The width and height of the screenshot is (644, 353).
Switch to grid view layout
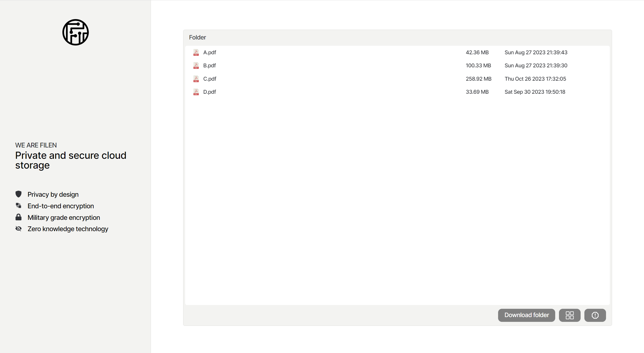pyautogui.click(x=570, y=315)
